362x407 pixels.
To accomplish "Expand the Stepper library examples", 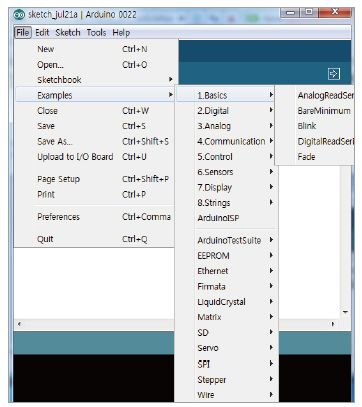I will coord(225,379).
